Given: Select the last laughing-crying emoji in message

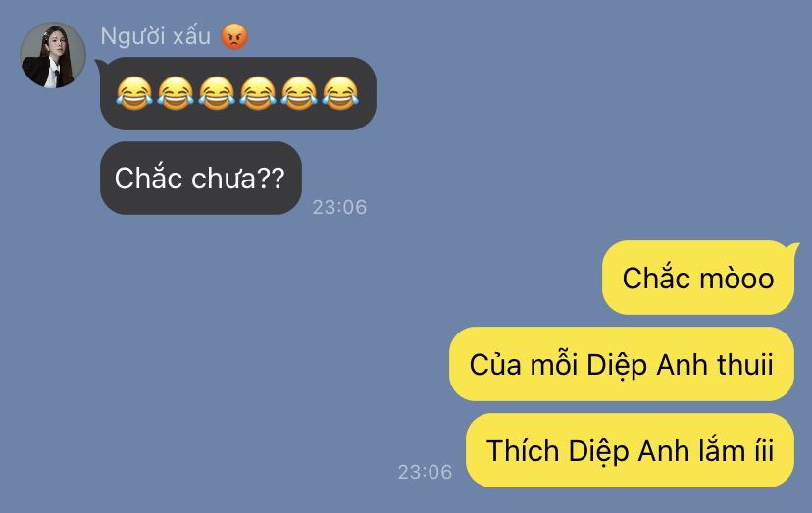Looking at the screenshot, I should point(340,93).
